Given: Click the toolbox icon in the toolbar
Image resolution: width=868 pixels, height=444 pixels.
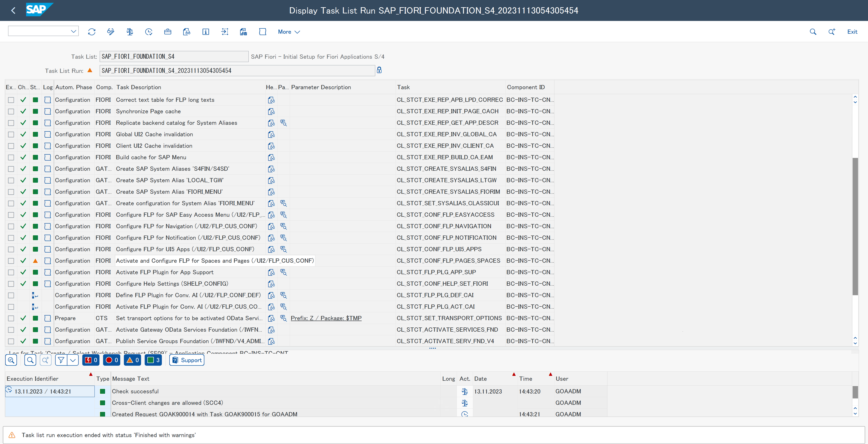Looking at the screenshot, I should coord(168,32).
